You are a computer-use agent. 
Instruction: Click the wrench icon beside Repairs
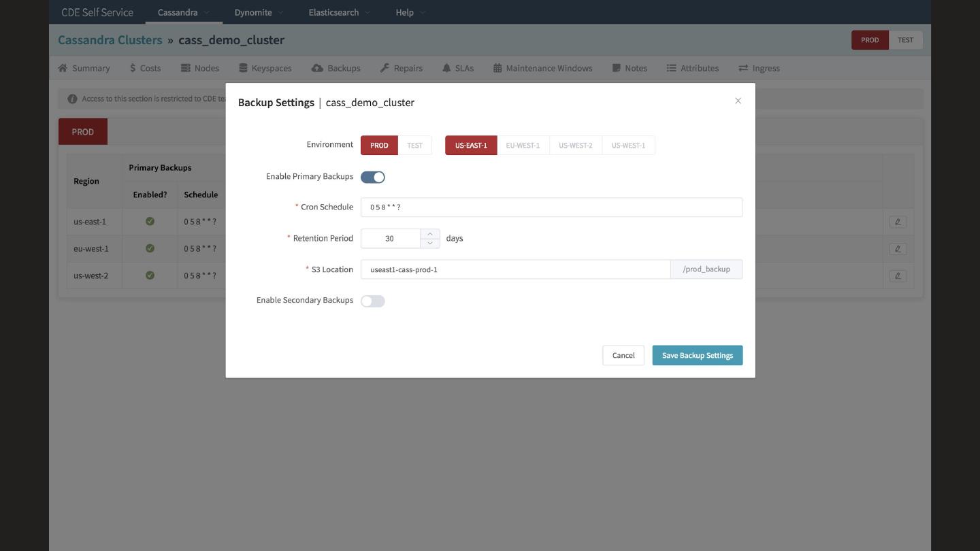coord(385,68)
